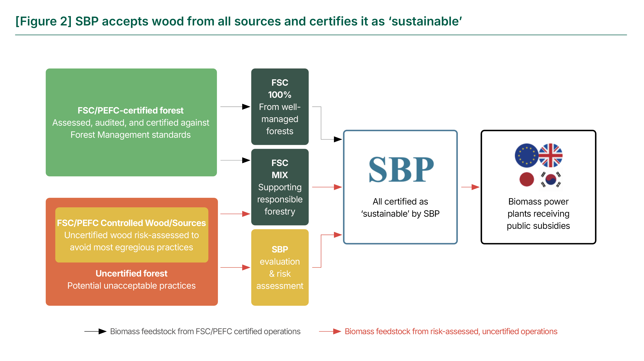Click the large SBP logo

(401, 170)
